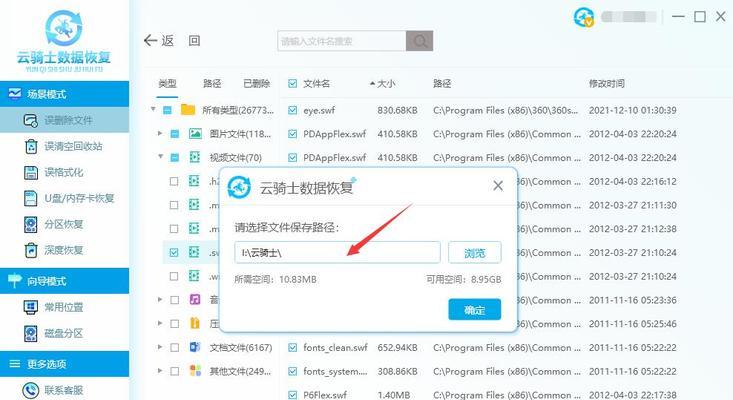Click the 文档文件 document type icon
The image size is (733, 400).
(x=195, y=347)
